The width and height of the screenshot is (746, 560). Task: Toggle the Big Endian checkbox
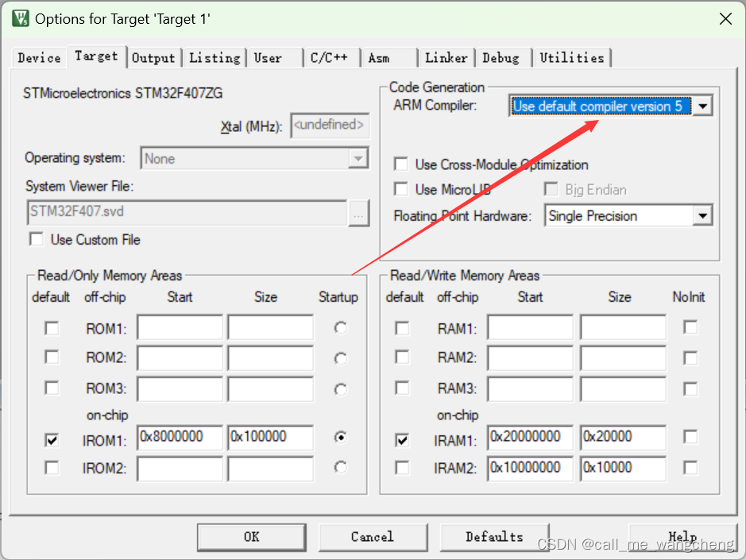(x=551, y=189)
